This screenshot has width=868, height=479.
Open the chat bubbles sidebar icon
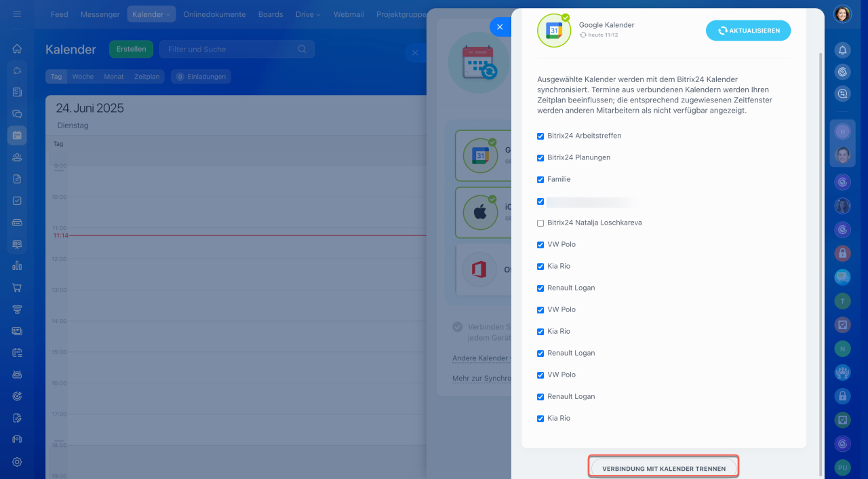pos(17,114)
